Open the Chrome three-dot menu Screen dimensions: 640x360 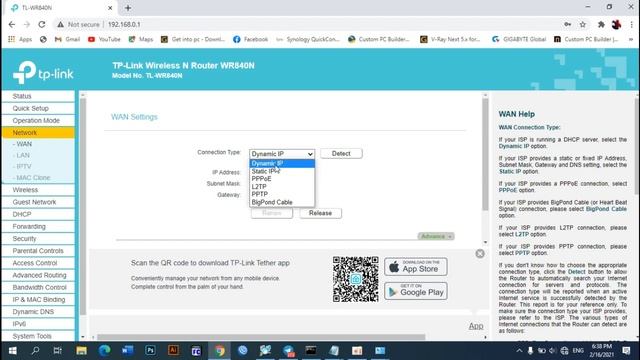631,24
